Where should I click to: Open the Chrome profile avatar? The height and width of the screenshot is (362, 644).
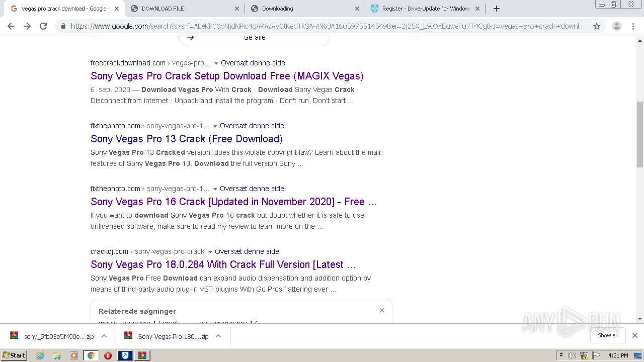[616, 26]
